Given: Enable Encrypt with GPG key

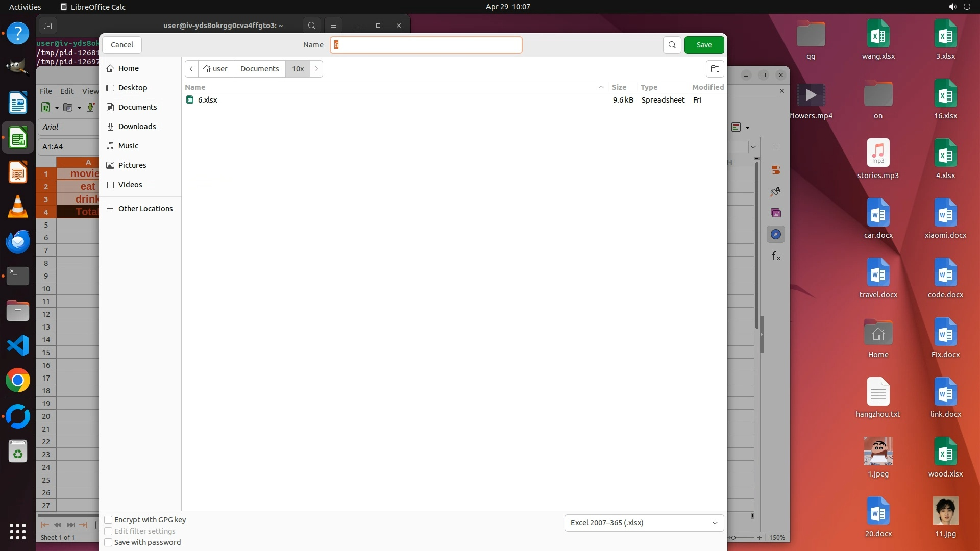Looking at the screenshot, I should coord(108,520).
